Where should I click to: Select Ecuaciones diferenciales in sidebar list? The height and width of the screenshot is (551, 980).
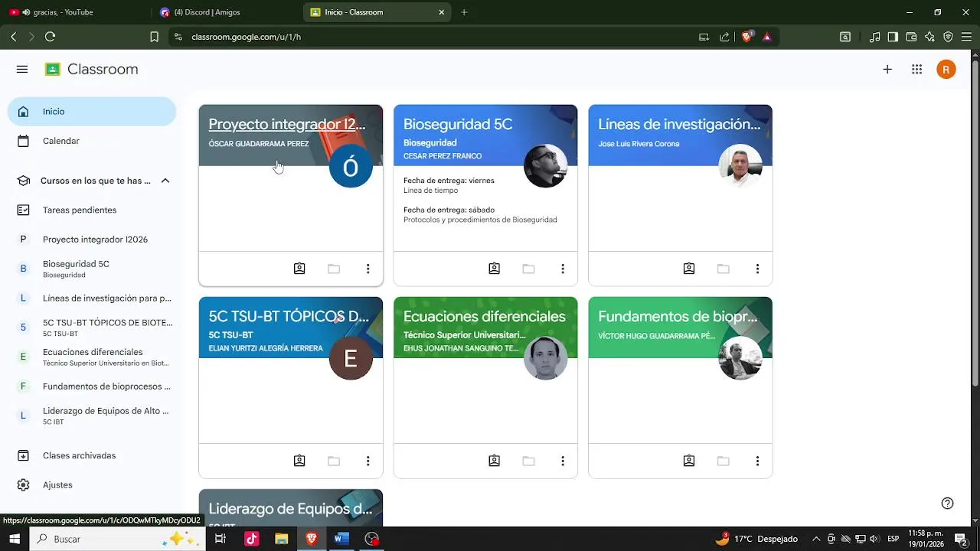pyautogui.click(x=92, y=357)
